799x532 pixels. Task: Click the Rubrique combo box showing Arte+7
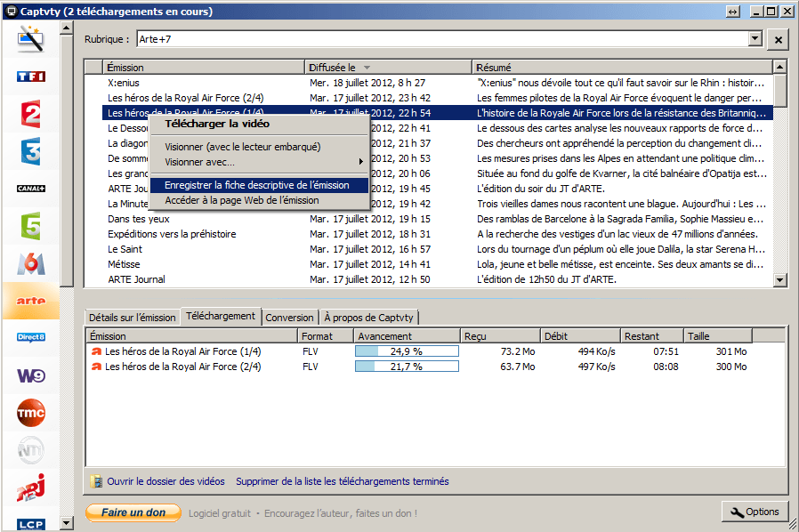click(x=449, y=39)
